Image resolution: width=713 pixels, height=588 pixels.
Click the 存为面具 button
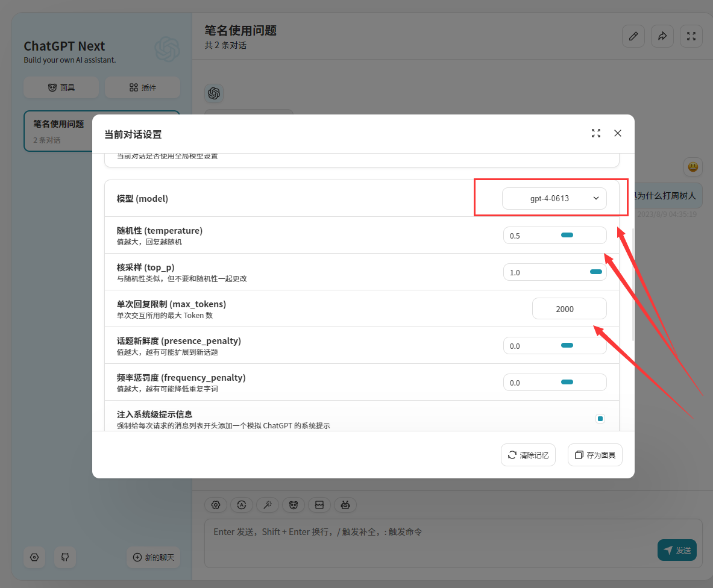point(595,455)
